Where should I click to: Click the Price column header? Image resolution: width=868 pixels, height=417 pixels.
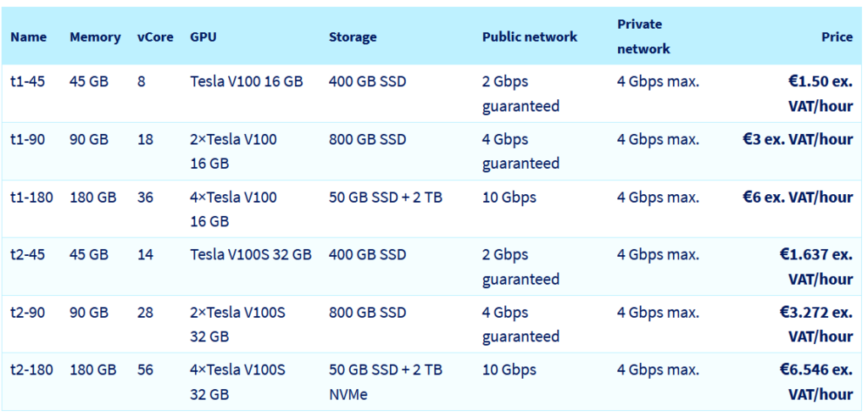point(837,37)
